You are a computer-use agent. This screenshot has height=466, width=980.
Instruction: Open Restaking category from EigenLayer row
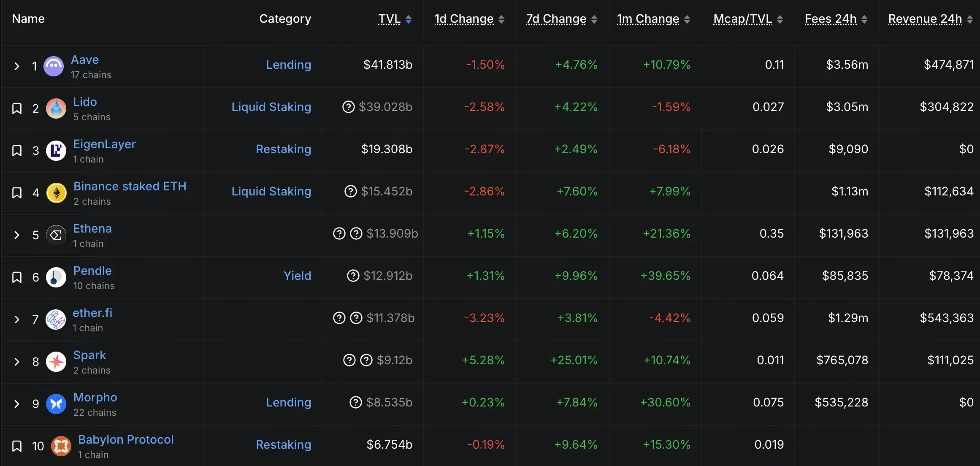[284, 149]
